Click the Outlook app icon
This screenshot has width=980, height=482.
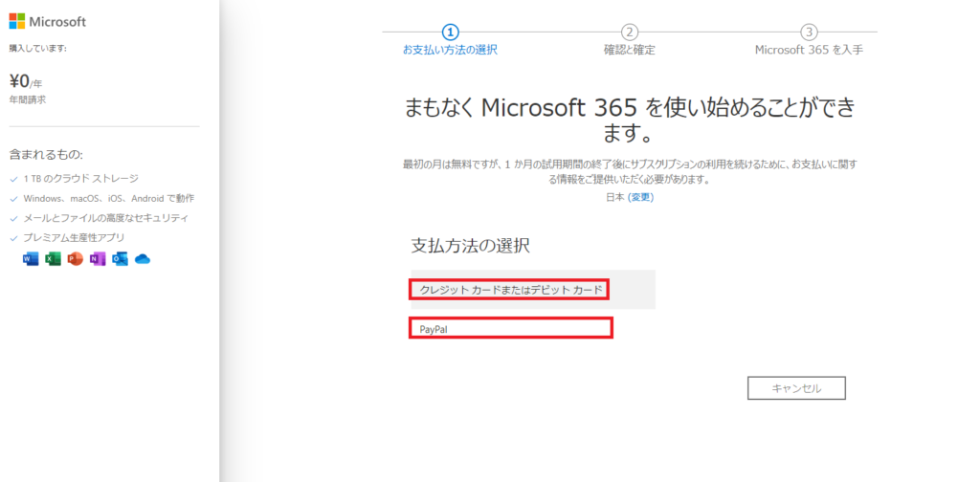120,258
